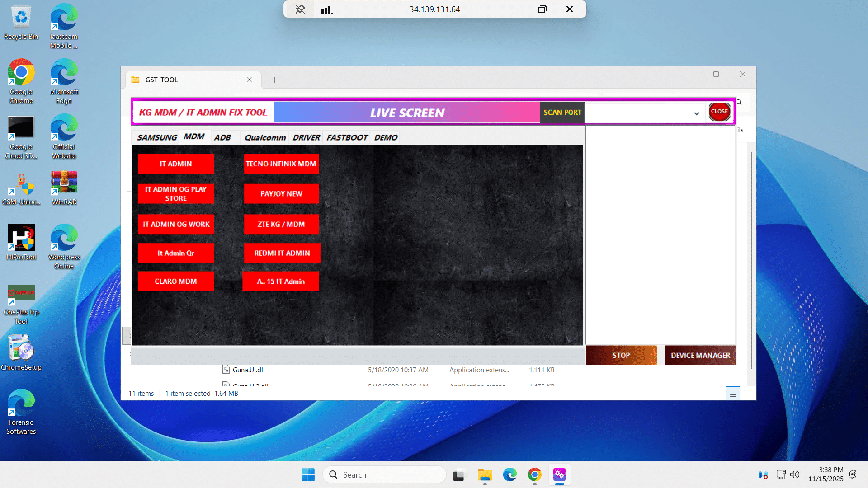This screenshot has width=868, height=488.
Task: Switch to the SAMSUNG tab
Action: (x=157, y=137)
